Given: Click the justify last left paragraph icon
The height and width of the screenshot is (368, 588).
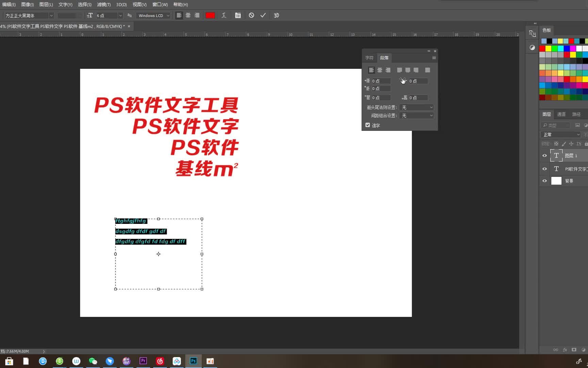Looking at the screenshot, I should coord(399,70).
